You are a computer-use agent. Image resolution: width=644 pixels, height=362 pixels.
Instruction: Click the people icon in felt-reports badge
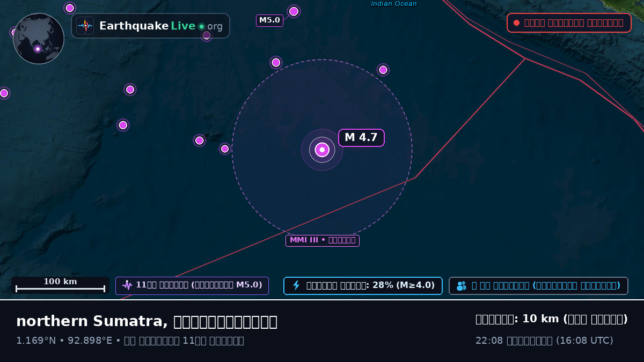click(x=462, y=286)
